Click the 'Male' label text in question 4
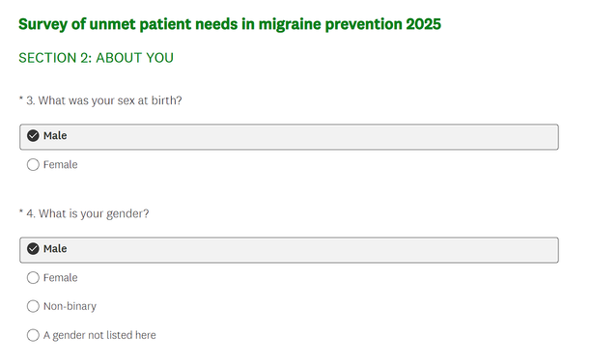590x364 pixels. (x=55, y=249)
